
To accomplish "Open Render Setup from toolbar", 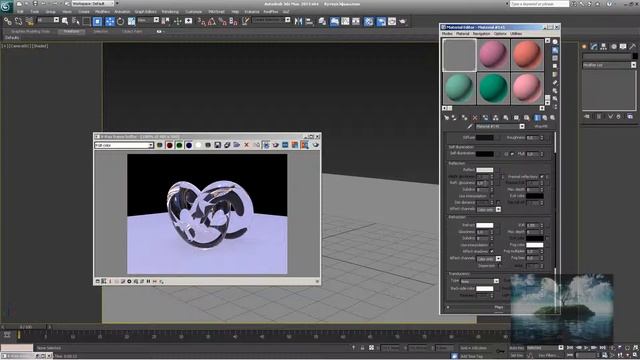I will click(x=381, y=21).
